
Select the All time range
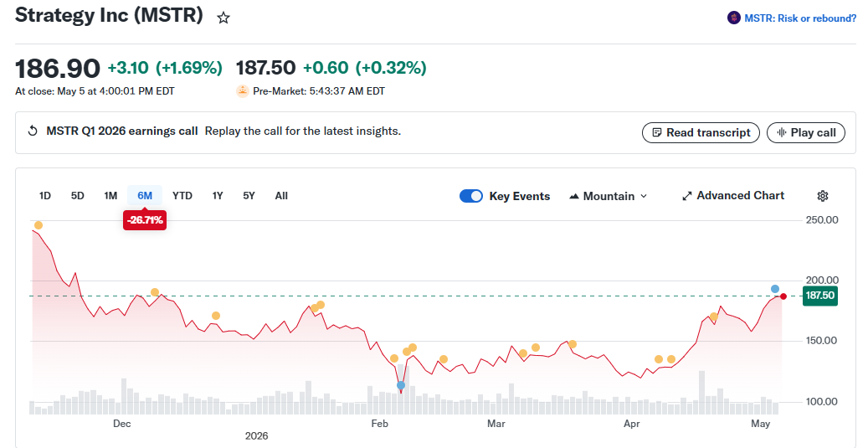pyautogui.click(x=281, y=195)
